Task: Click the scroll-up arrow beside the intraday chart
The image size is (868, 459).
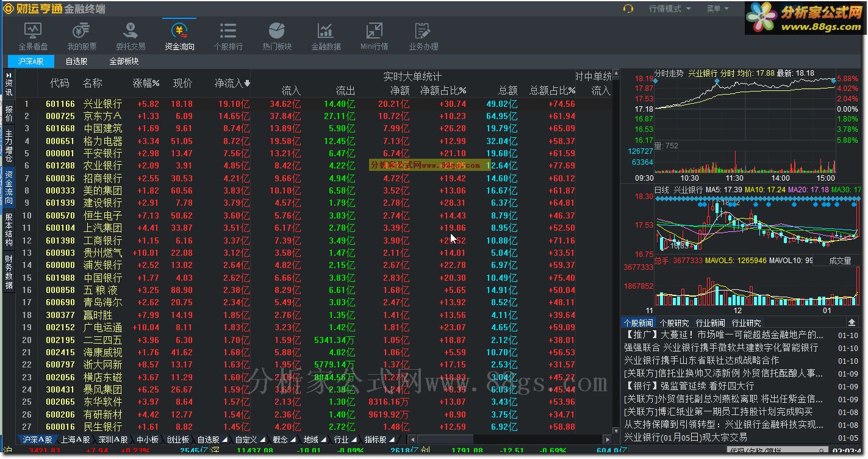Action: pyautogui.click(x=616, y=74)
